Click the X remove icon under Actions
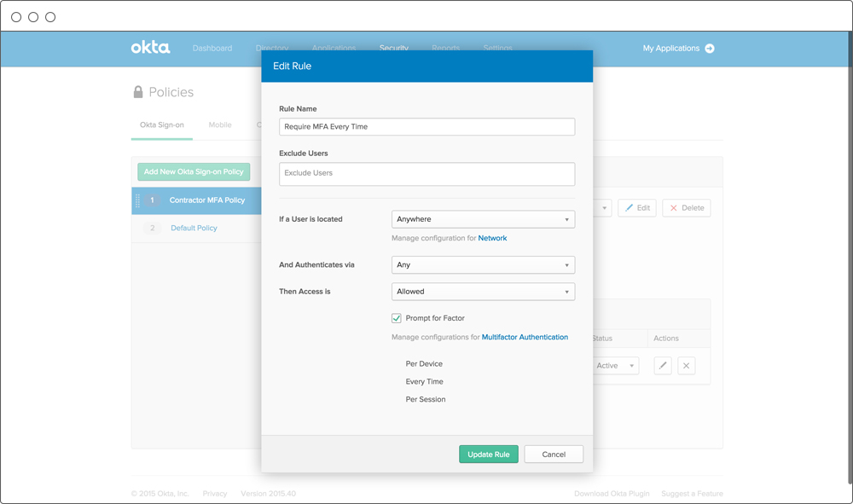Screen dimensions: 853x504 (x=687, y=366)
